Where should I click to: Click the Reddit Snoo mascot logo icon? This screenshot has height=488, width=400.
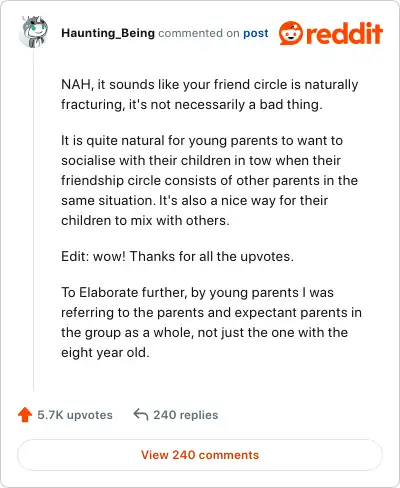[291, 33]
